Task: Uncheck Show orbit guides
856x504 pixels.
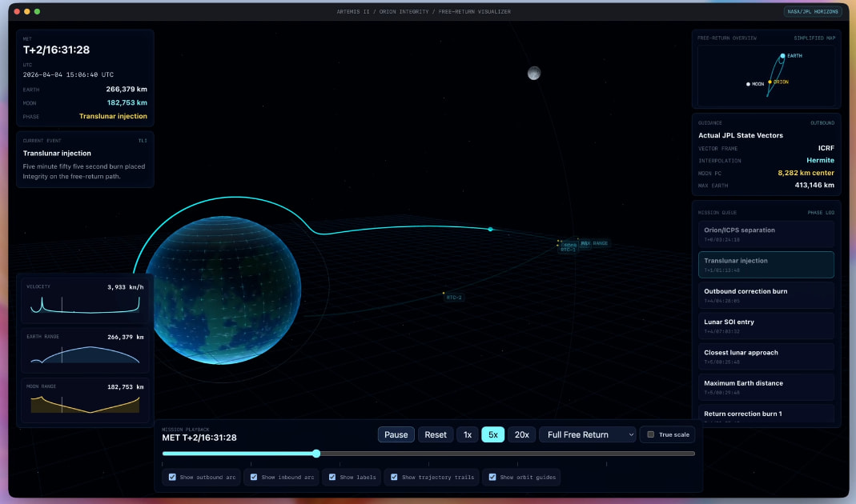Action: point(492,478)
